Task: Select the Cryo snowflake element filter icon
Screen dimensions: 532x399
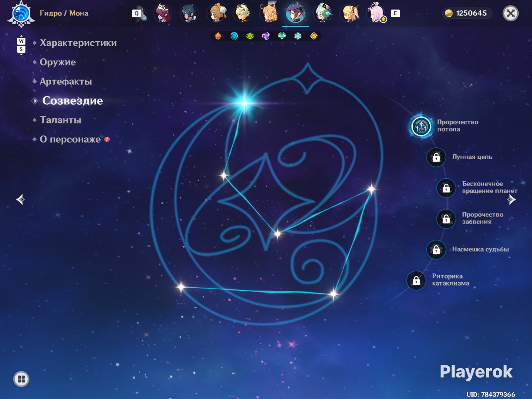Action: pos(298,36)
